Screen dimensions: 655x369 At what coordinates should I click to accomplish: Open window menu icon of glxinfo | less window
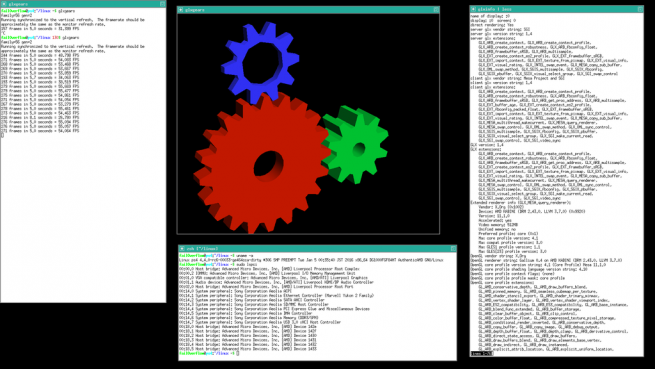coord(473,9)
